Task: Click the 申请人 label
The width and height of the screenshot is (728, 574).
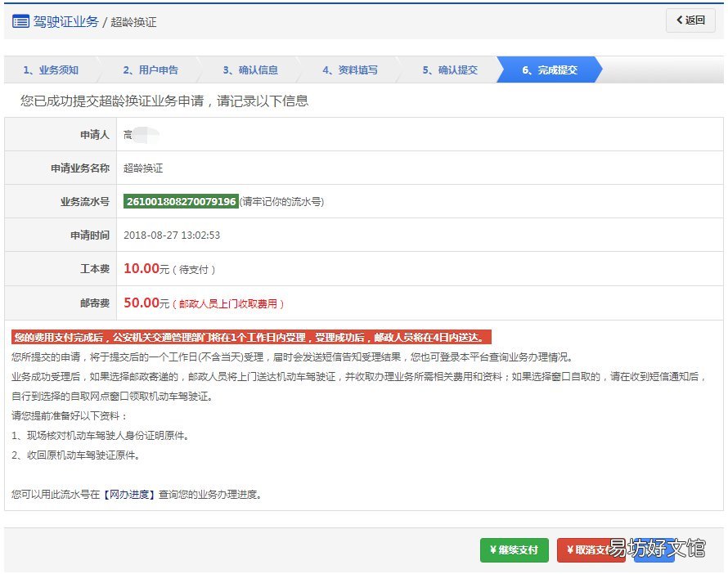Action: pyautogui.click(x=95, y=135)
